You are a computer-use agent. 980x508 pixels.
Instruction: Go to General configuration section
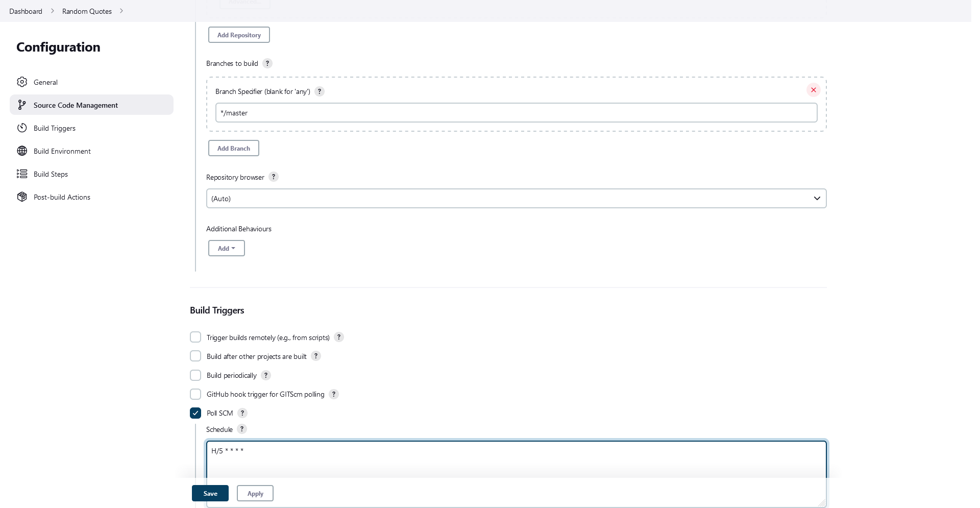91,82
